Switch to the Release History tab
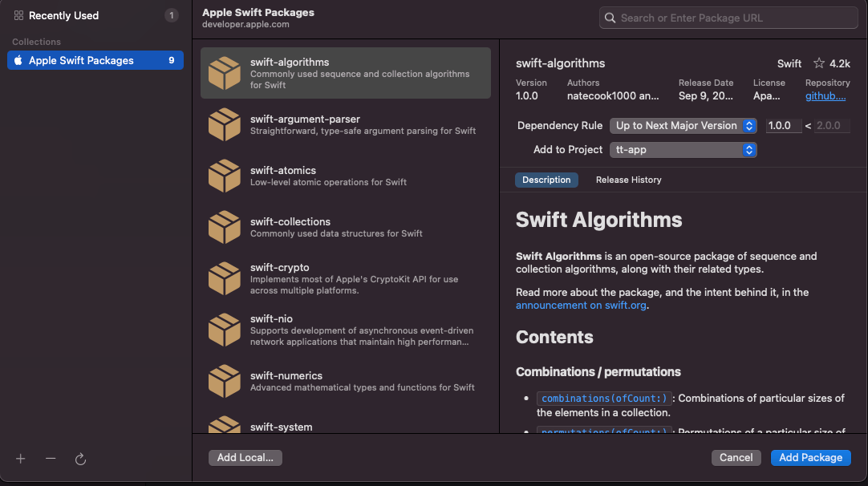Viewport: 868px width, 486px height. coord(628,180)
